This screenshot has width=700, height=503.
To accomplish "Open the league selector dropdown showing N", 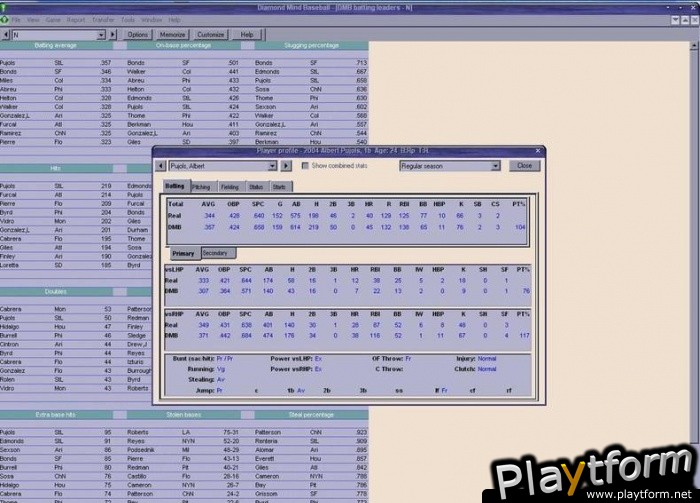I will [x=58, y=35].
